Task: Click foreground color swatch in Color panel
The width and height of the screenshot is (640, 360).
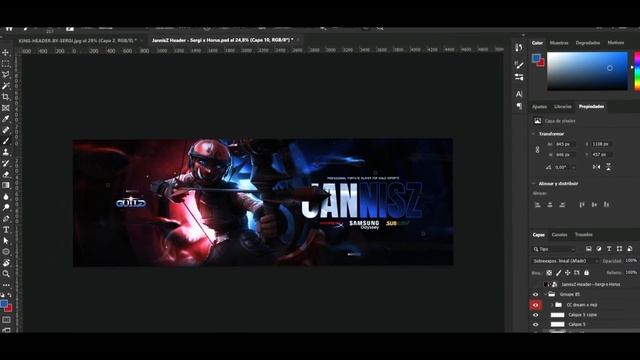Action: click(x=536, y=58)
